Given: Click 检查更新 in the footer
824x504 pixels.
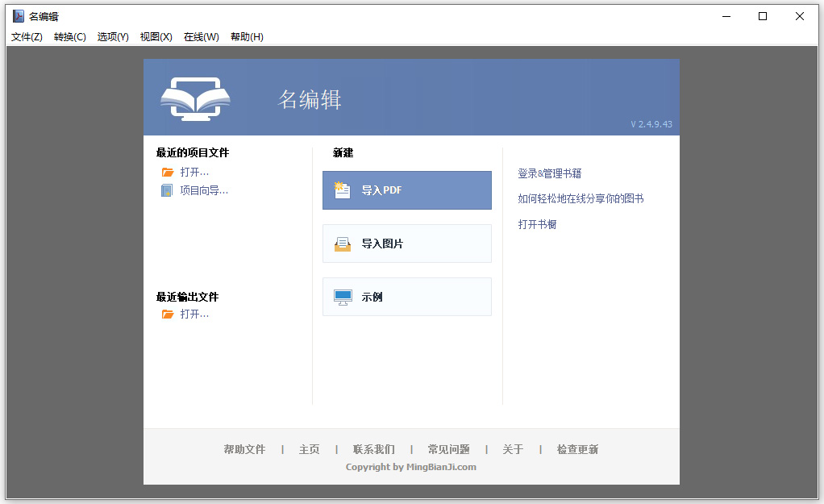Looking at the screenshot, I should click(576, 449).
